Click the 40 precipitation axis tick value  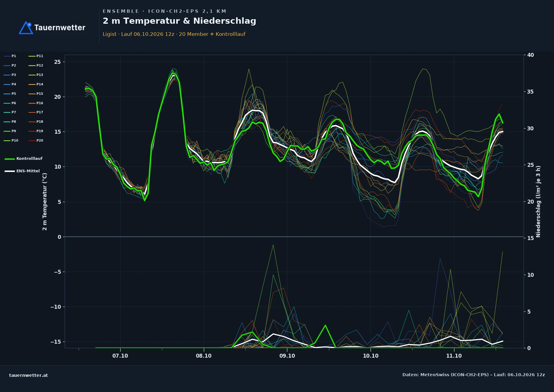pyautogui.click(x=530, y=55)
